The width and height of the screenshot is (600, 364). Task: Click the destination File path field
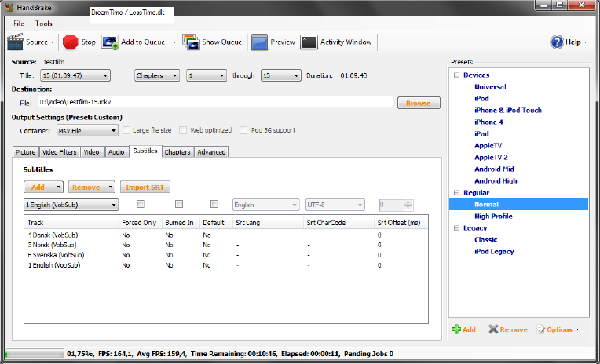(215, 102)
